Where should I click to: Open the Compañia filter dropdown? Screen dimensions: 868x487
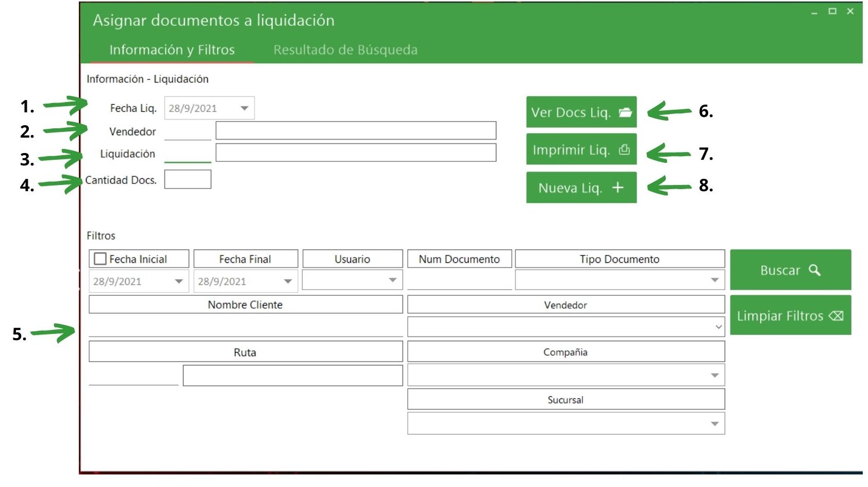(x=714, y=375)
